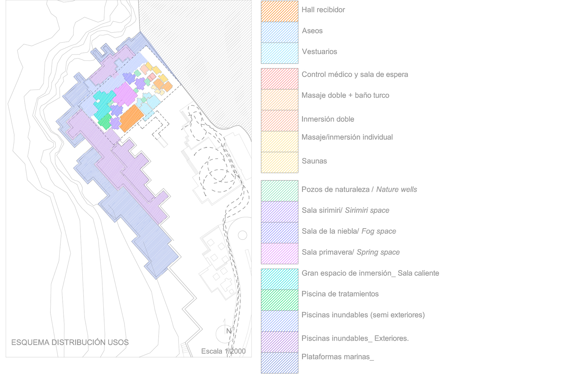Viewport: 588px width, 386px height.
Task: Click the solid orange hall area on the map
Action: [131, 118]
